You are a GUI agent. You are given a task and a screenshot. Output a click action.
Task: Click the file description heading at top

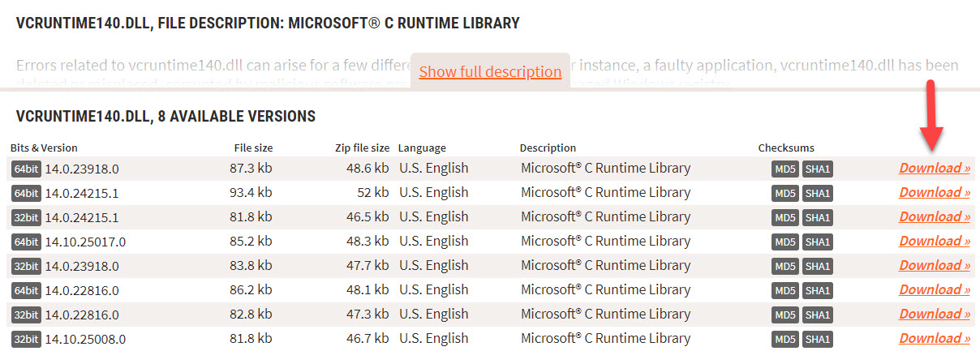268,24
